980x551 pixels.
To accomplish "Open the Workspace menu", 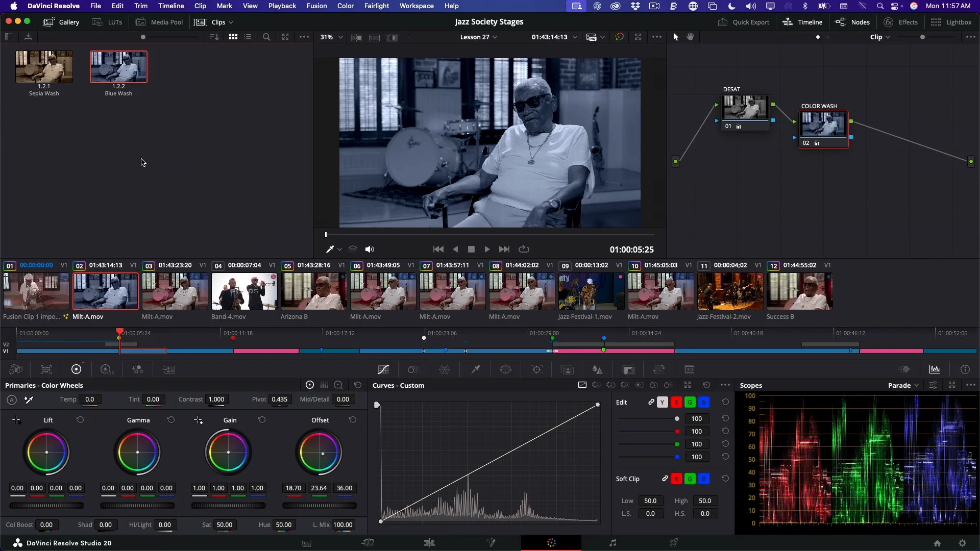I will (x=416, y=6).
